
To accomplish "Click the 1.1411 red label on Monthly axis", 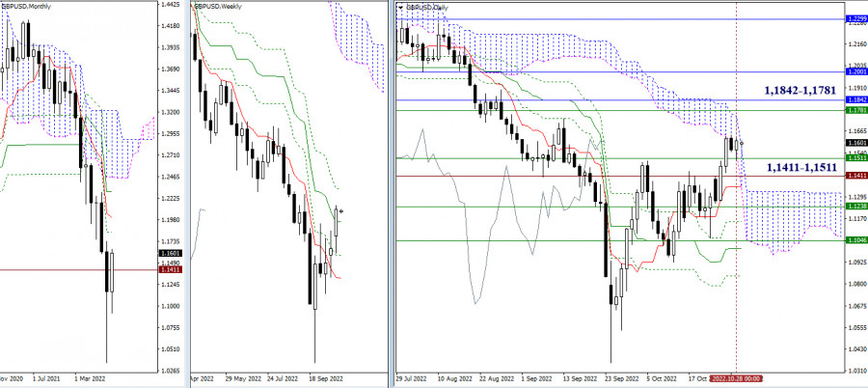I will [x=170, y=269].
